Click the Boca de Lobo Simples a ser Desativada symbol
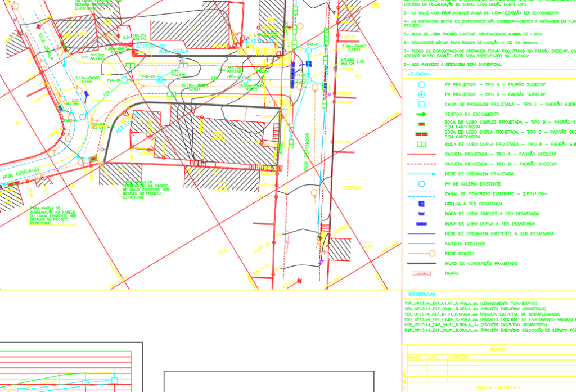Screen dimensions: 576x392 [x=421, y=214]
